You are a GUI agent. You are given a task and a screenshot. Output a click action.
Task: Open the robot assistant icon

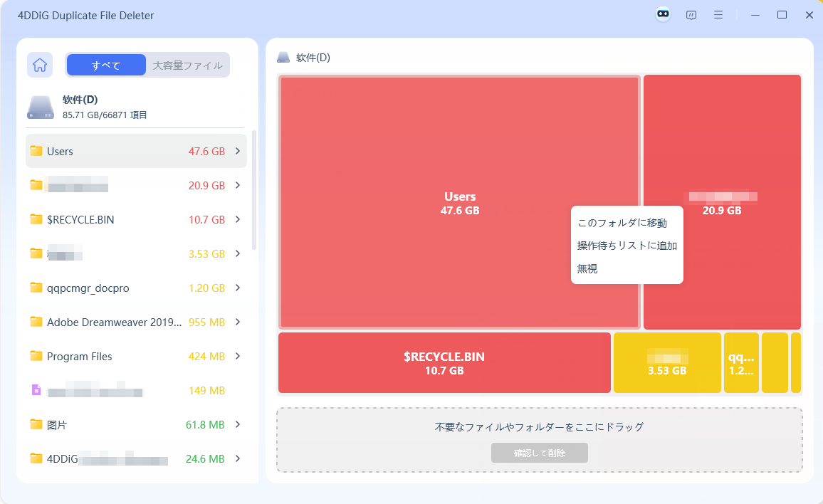[x=663, y=15]
